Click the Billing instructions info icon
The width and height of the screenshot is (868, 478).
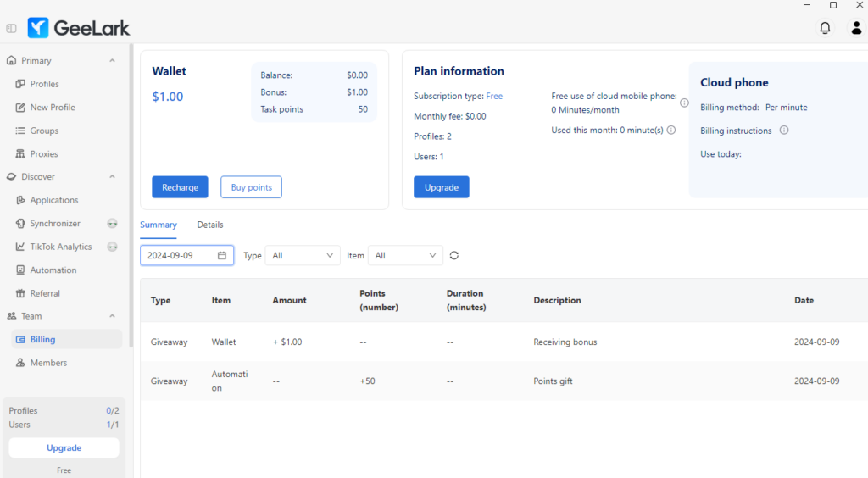tap(784, 130)
